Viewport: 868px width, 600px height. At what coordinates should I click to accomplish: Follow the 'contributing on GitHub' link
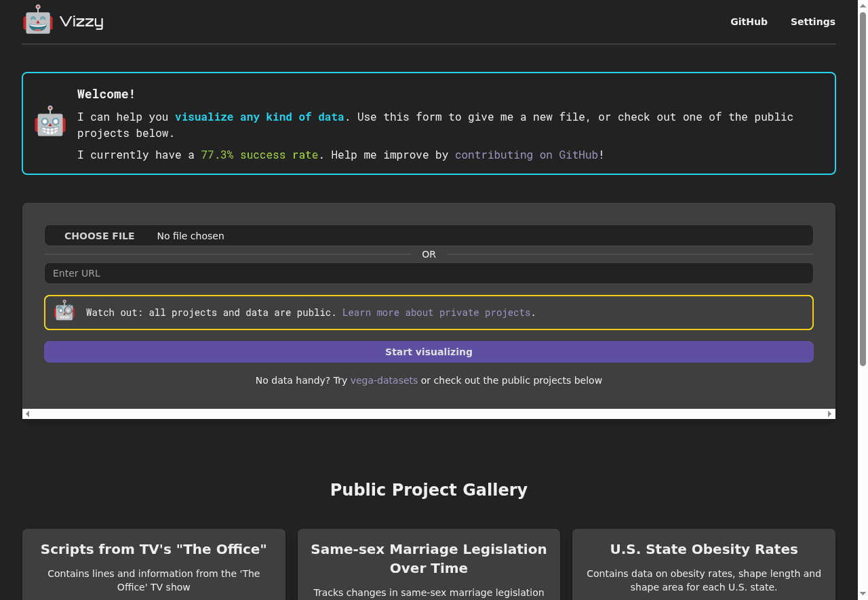coord(526,155)
